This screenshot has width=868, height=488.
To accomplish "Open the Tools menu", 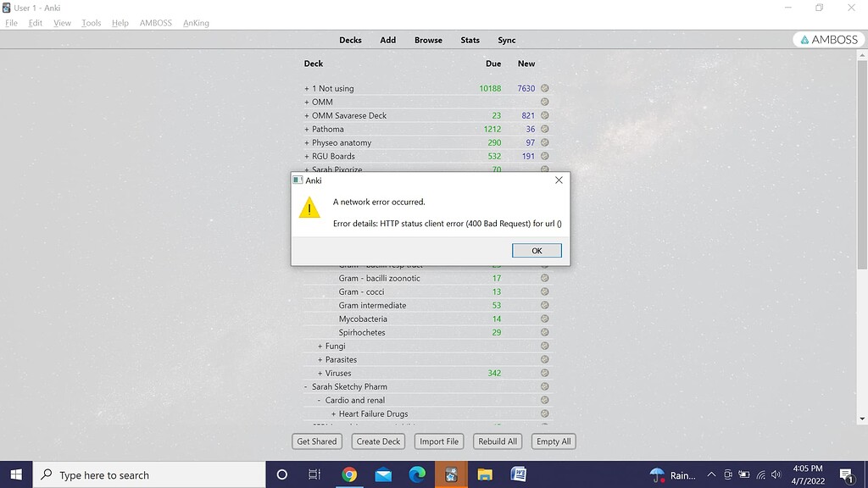I will tap(91, 23).
